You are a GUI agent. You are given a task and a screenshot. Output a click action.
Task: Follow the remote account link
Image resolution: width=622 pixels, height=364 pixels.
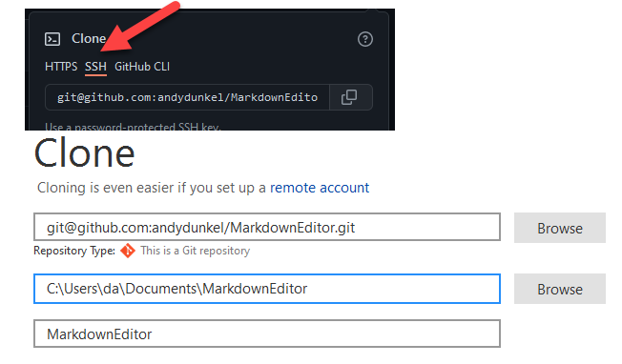tap(320, 188)
